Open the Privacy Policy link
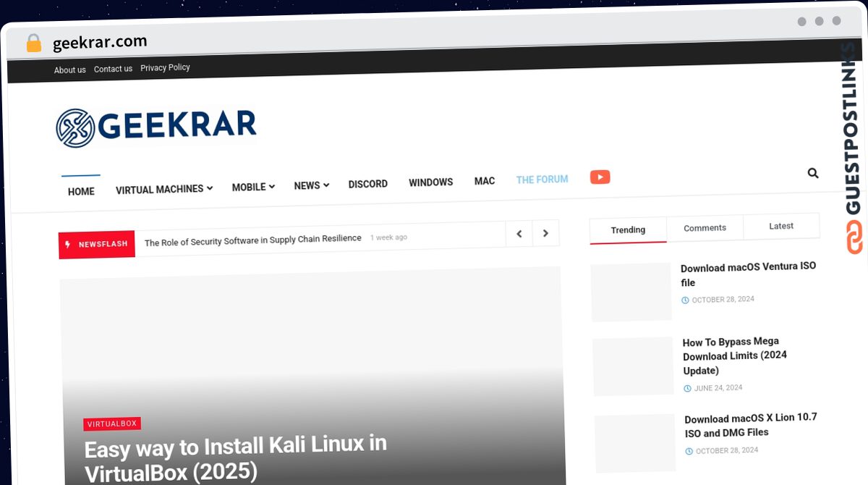Image resolution: width=868 pixels, height=485 pixels. tap(165, 67)
